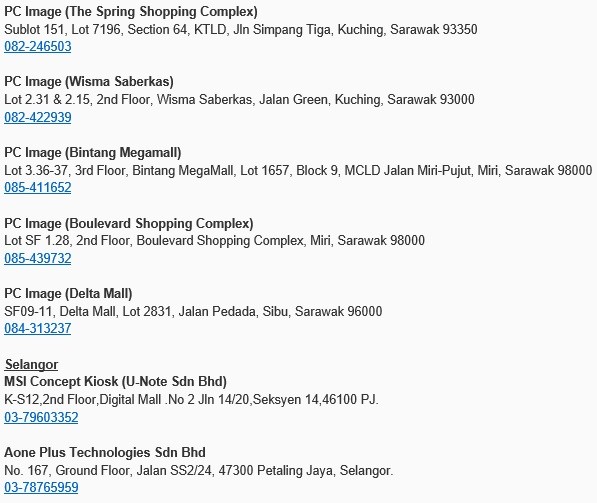Select PC Image (Delta Mall) heading
597x503 pixels.
[68, 294]
